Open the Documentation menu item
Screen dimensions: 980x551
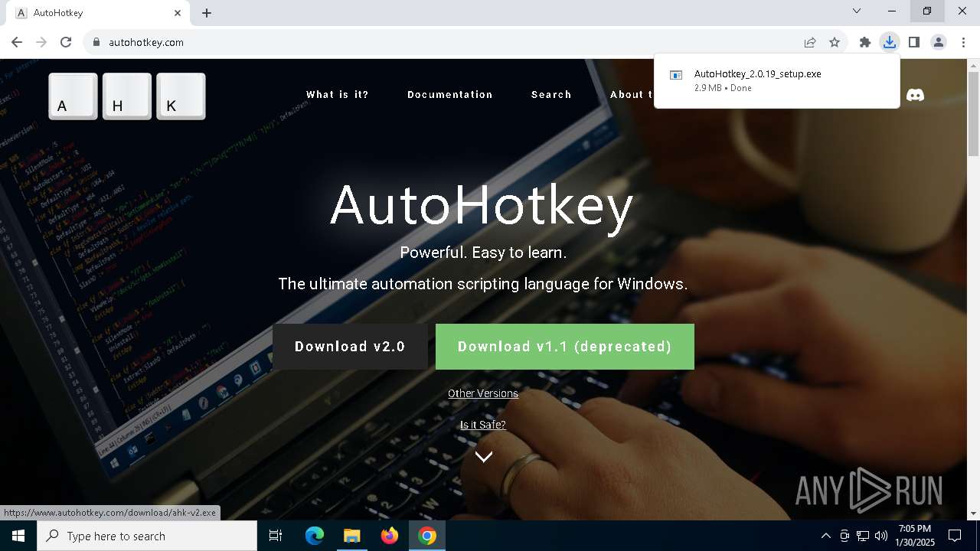[450, 95]
